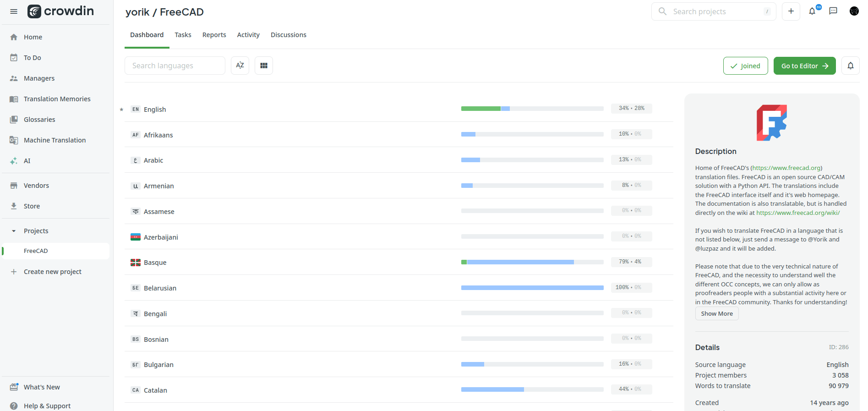Focus the Search languages field
This screenshot has width=868, height=411.
click(175, 66)
